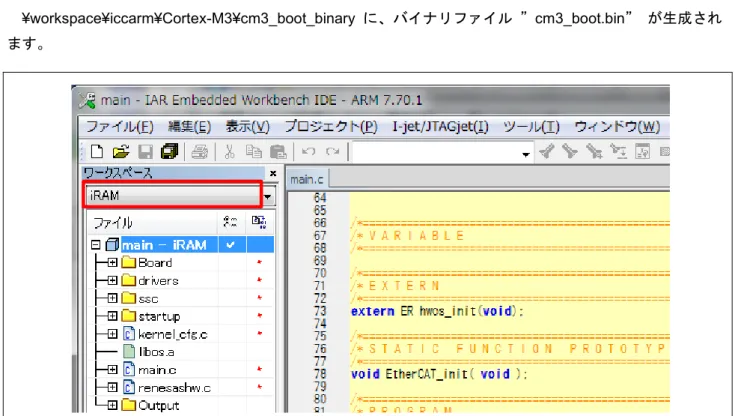735x416 pixels.
Task: Click the first column header icon in the file list
Action: tap(230, 222)
